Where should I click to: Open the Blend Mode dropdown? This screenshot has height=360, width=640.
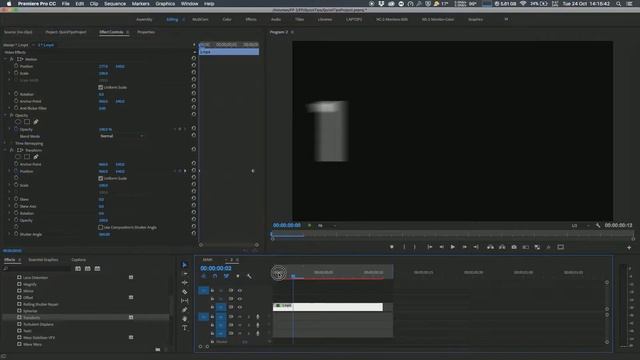pyautogui.click(x=121, y=136)
